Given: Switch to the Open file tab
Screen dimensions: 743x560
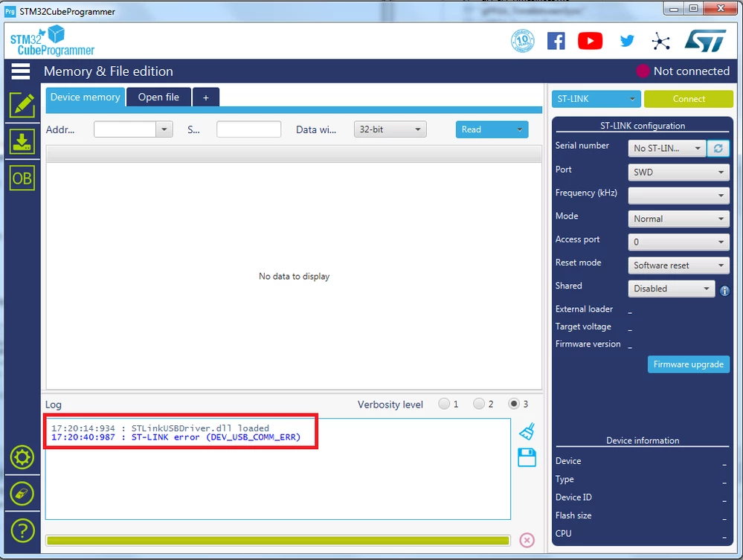Looking at the screenshot, I should [x=158, y=97].
